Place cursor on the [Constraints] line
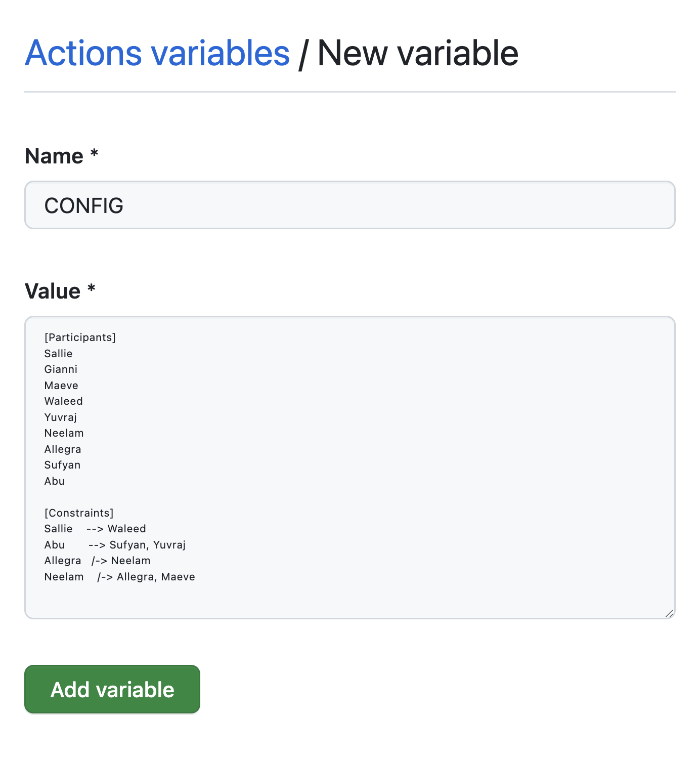 pyautogui.click(x=79, y=513)
